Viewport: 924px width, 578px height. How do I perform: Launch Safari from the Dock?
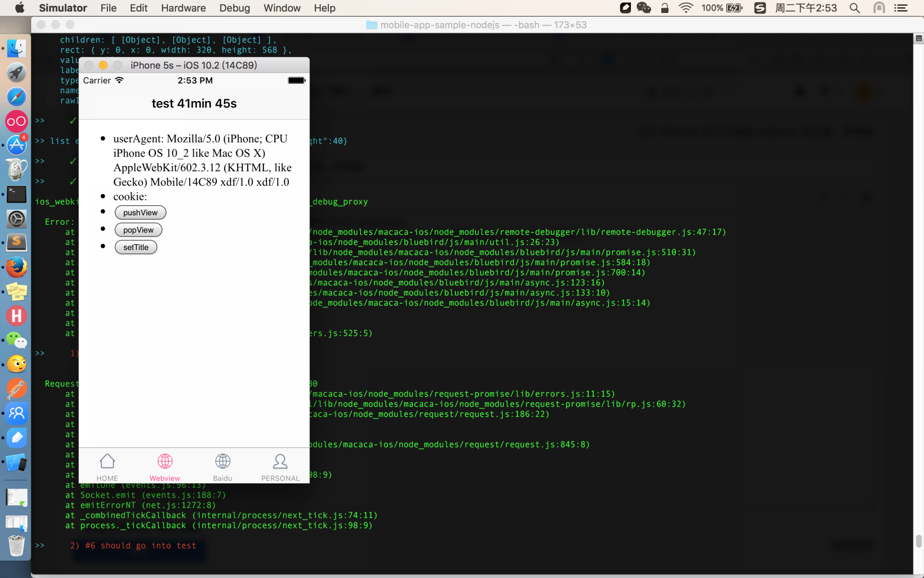16,97
